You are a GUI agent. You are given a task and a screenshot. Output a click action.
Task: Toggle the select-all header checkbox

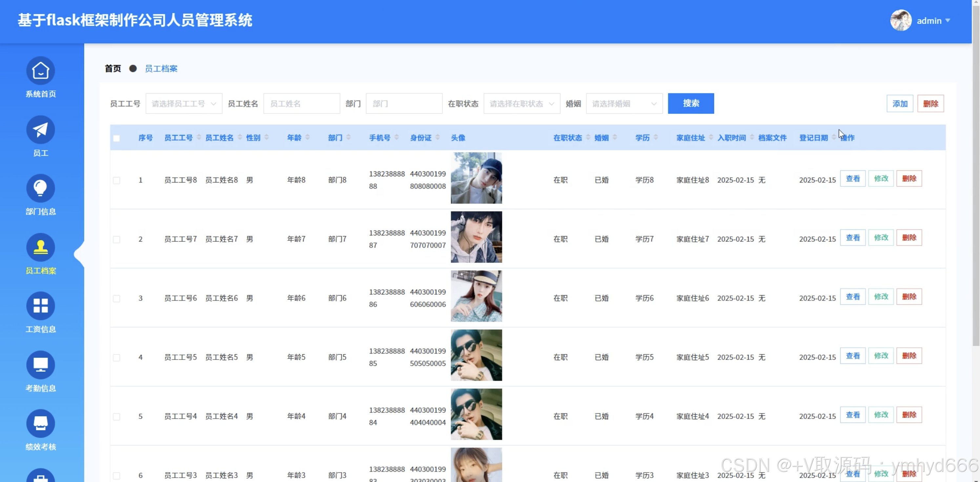pos(116,138)
